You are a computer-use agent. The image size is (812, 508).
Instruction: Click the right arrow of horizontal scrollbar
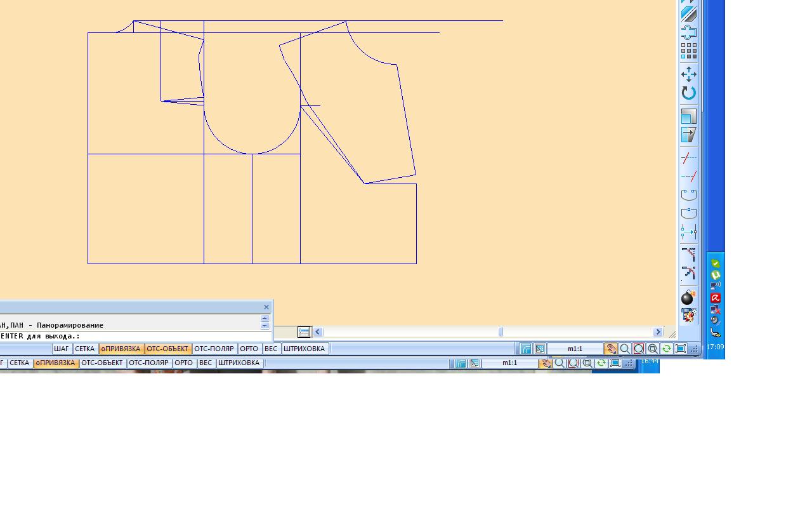[658, 332]
